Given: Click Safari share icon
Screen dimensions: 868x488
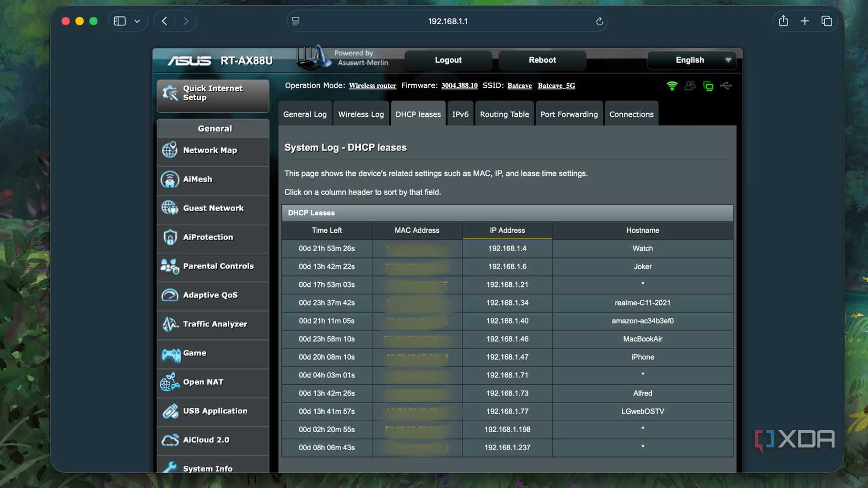Looking at the screenshot, I should pyautogui.click(x=783, y=21).
